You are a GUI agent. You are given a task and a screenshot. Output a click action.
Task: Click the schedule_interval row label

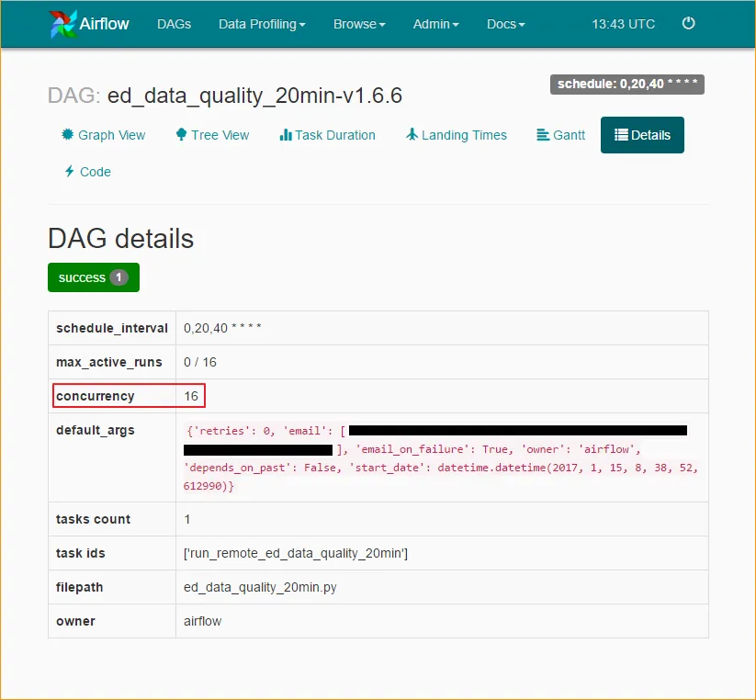point(112,328)
